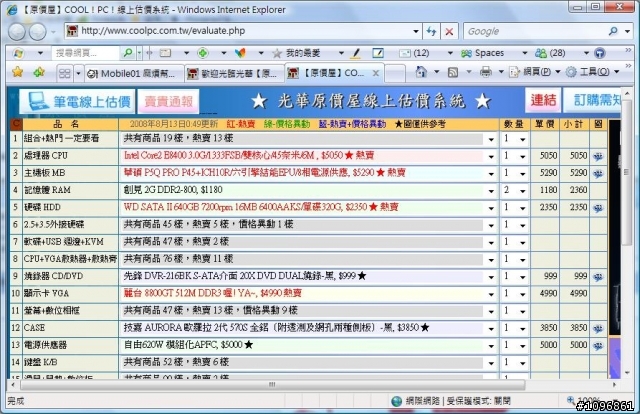This screenshot has height=414, width=640.
Task: Open the address bar history dropdown arrow
Action: click(x=416, y=31)
